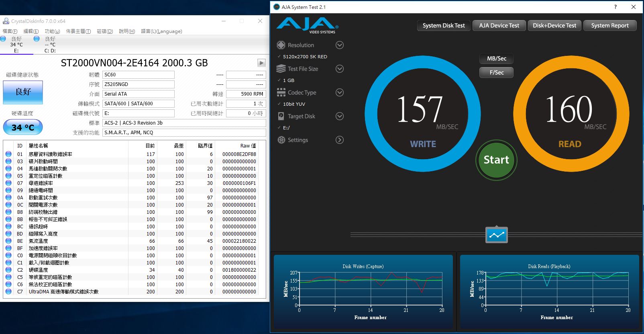
Task: Click the AJA System Test title bar icon
Action: (276, 7)
